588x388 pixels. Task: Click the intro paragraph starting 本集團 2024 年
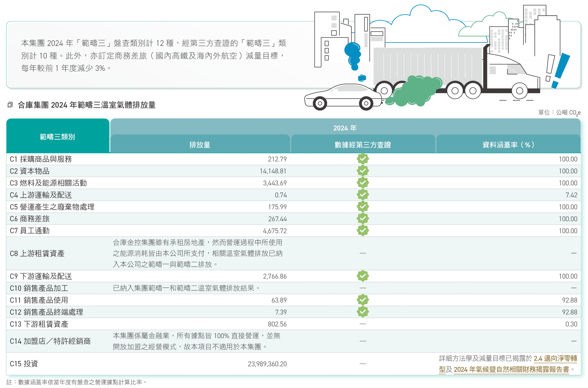pyautogui.click(x=154, y=55)
